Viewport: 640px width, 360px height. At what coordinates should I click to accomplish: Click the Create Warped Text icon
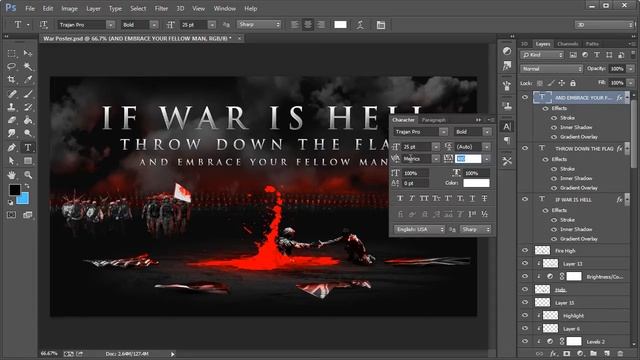360,25
